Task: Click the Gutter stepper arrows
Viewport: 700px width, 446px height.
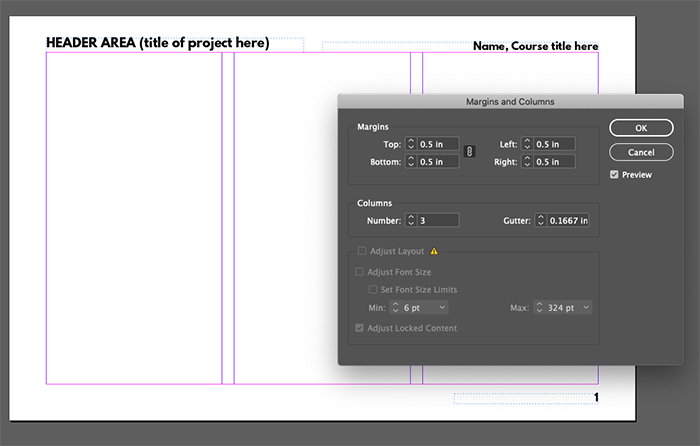Action: 541,221
